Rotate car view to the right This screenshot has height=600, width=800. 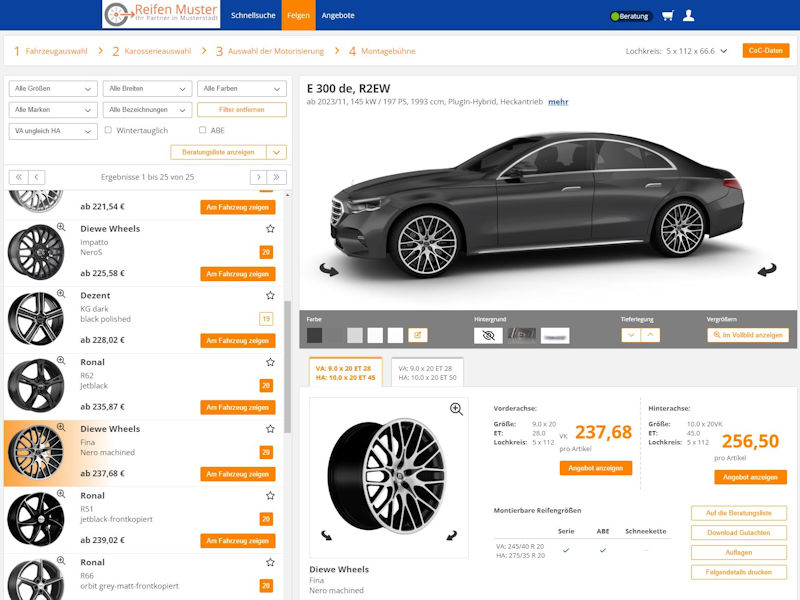(766, 269)
